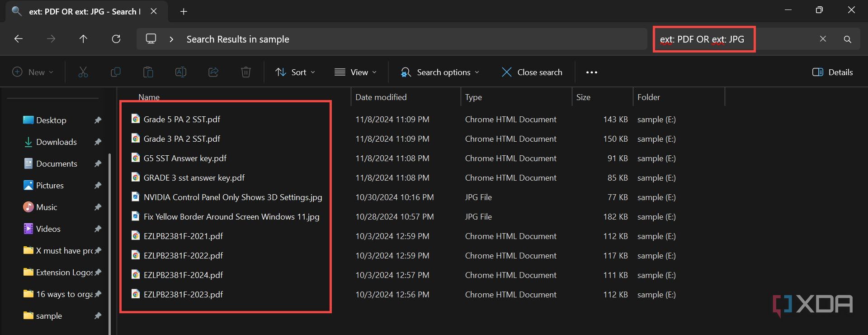Image resolution: width=868 pixels, height=335 pixels.
Task: Go up one folder level
Action: click(x=83, y=39)
